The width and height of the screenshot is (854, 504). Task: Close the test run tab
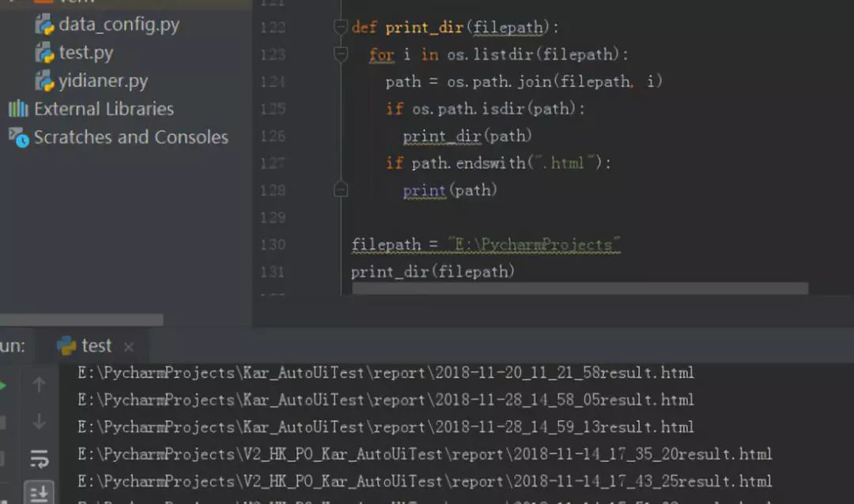point(127,345)
